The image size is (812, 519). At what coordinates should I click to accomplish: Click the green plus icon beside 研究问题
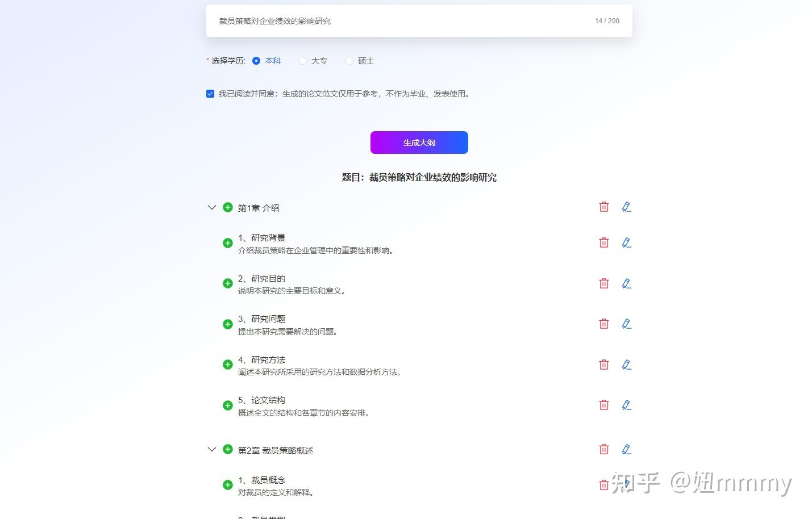[227, 324]
